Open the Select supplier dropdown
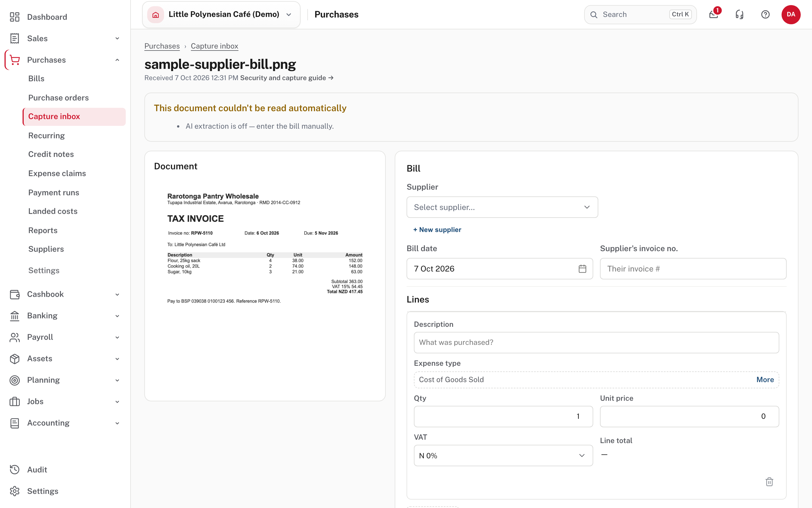Screen dimensions: 812x508 click(x=502, y=207)
